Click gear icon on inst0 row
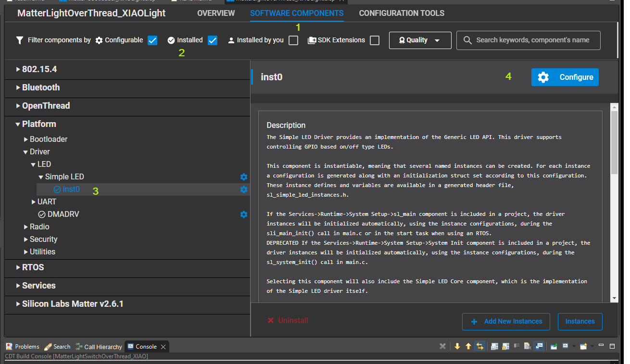This screenshot has width=630, height=364. [x=244, y=189]
